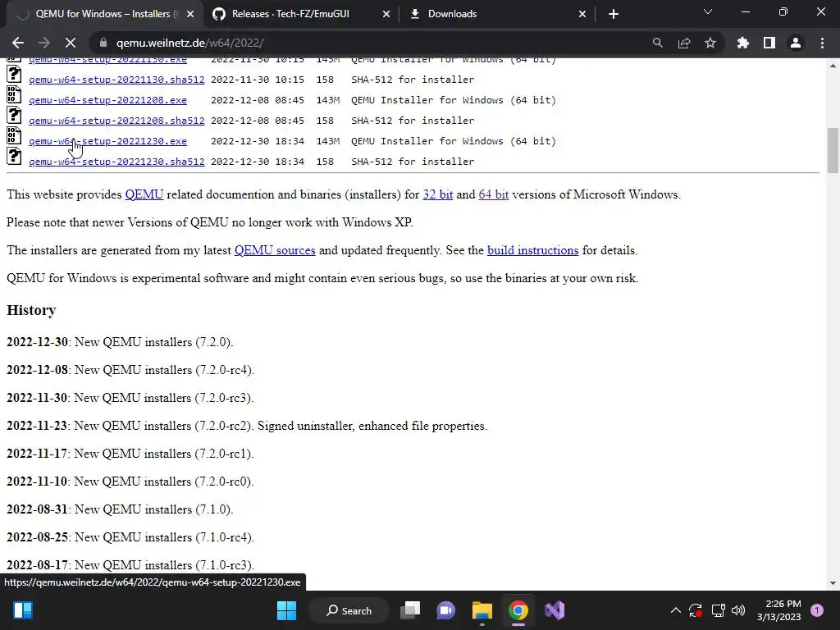Screen dimensions: 840x630
Task: Close the Downloads tab
Action: pyautogui.click(x=582, y=14)
